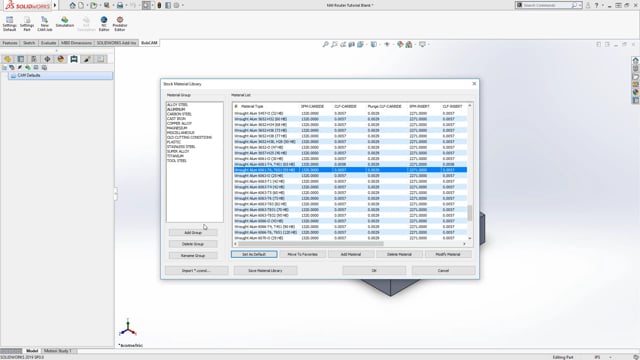Select TITANIUM material group
Screen dimensions: 640x360
pyautogui.click(x=175, y=156)
